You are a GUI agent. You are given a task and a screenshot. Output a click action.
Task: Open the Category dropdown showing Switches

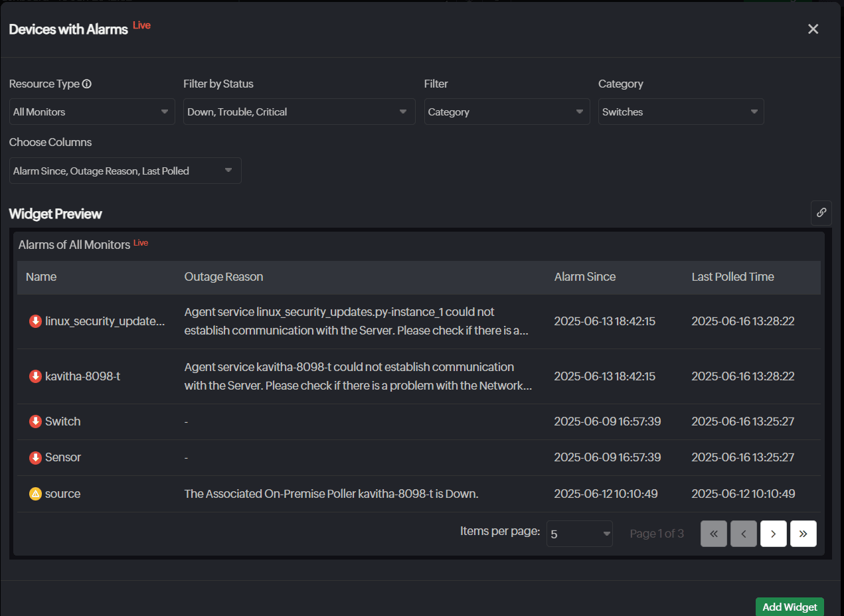click(681, 112)
